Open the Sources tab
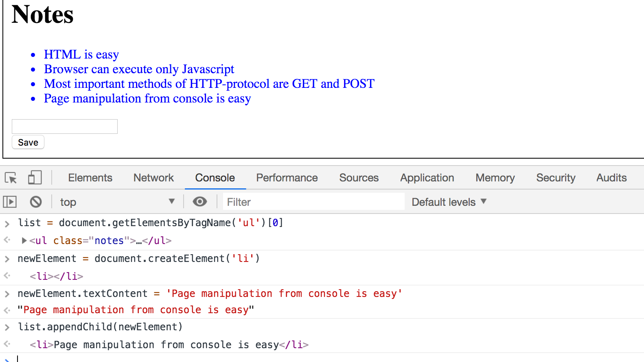644x362 pixels. click(x=359, y=178)
